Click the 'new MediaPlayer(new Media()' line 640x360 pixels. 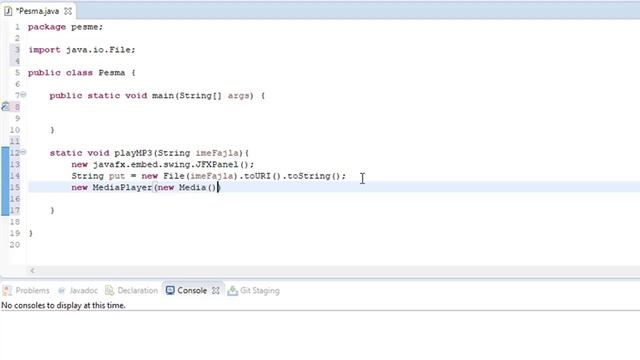point(145,187)
